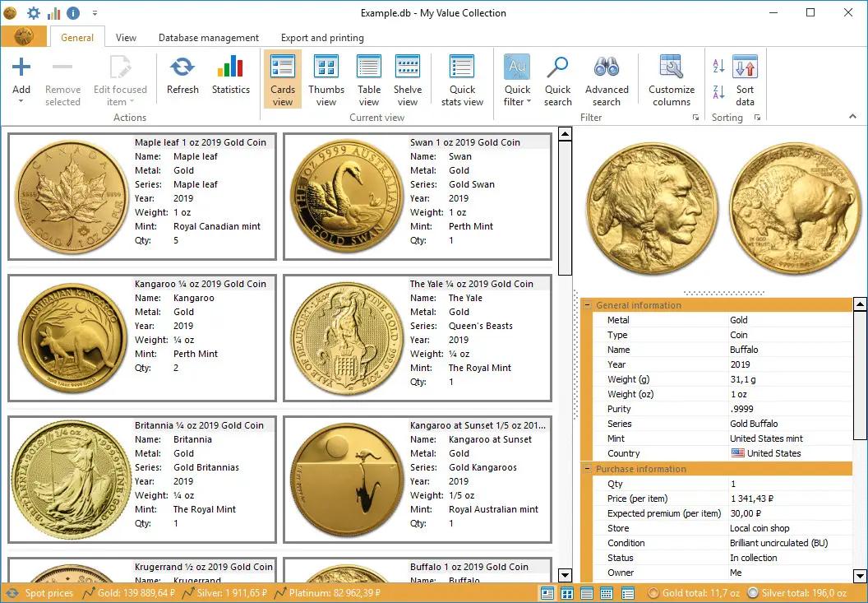Click the Remove selected button
The width and height of the screenshot is (868, 603).
pyautogui.click(x=62, y=79)
